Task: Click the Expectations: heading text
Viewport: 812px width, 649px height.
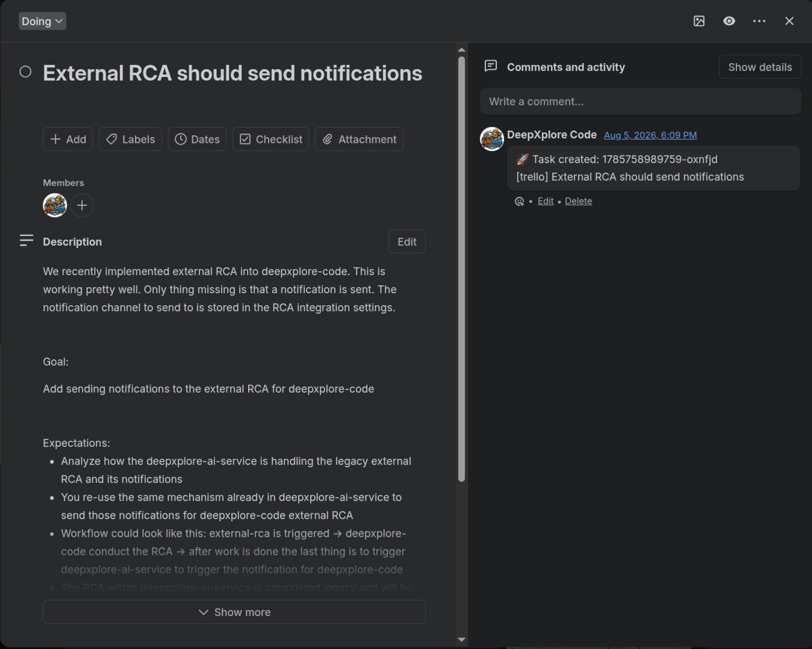Action: (76, 443)
